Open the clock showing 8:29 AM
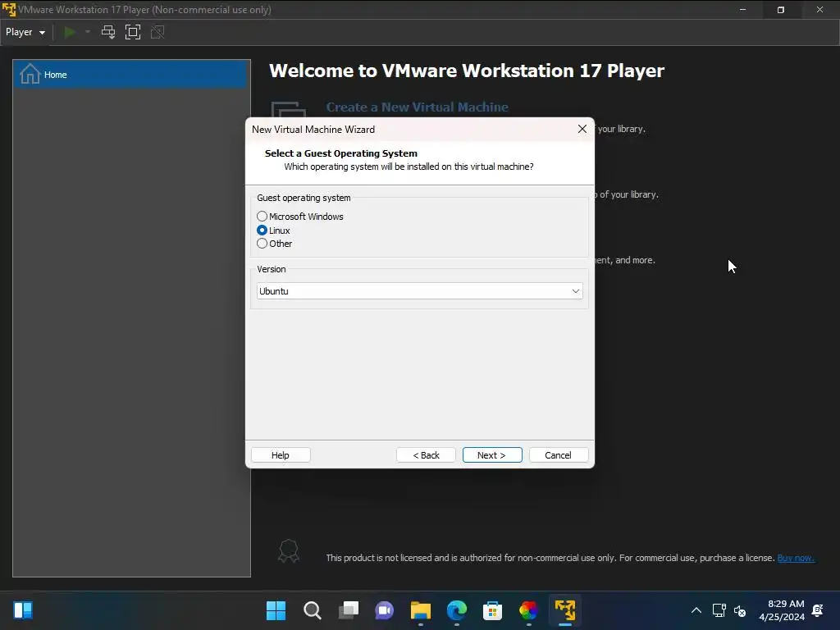The width and height of the screenshot is (840, 630). (782, 610)
